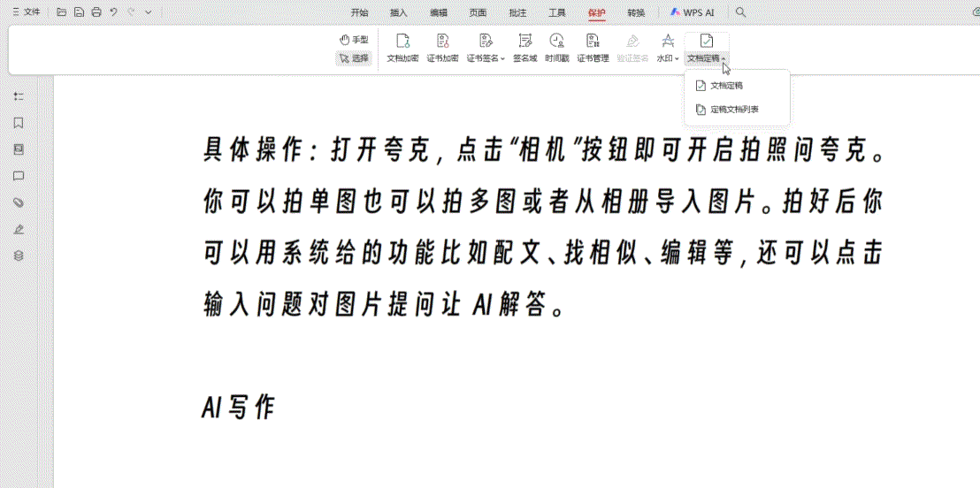
Task: Open the WPS AI button
Action: (x=692, y=12)
